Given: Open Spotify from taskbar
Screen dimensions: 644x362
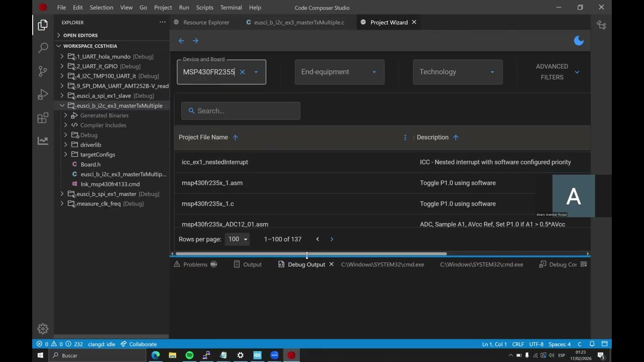Looking at the screenshot, I should coord(189,355).
